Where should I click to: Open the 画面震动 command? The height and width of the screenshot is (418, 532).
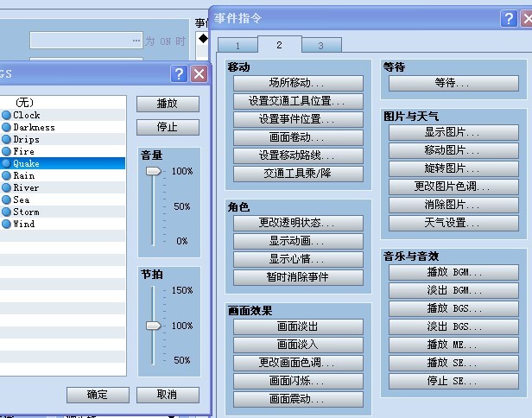[x=298, y=399]
